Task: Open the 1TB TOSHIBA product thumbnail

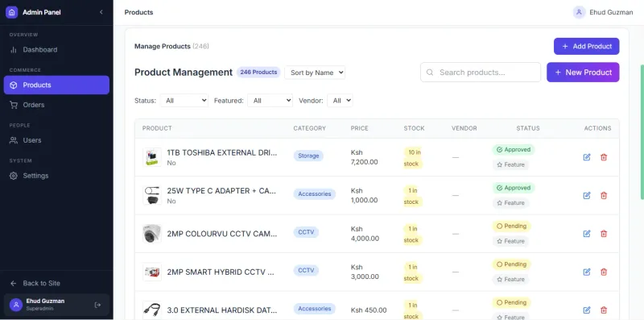Action: pos(152,157)
